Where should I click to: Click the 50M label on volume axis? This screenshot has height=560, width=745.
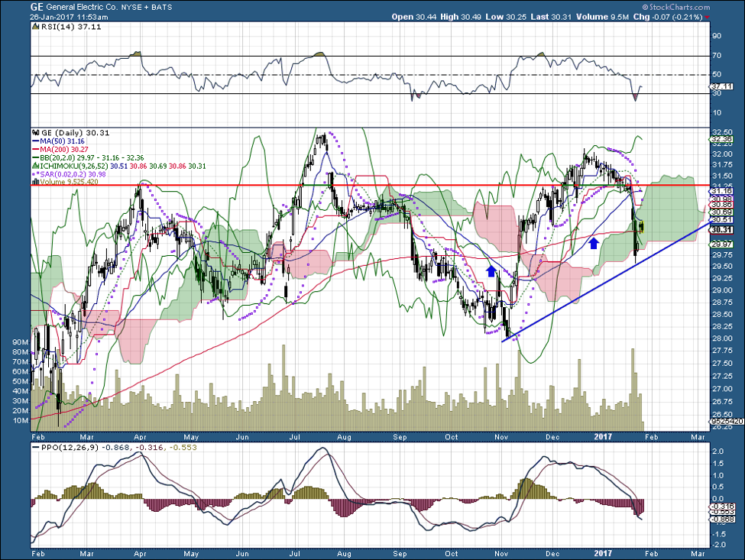tap(20, 381)
